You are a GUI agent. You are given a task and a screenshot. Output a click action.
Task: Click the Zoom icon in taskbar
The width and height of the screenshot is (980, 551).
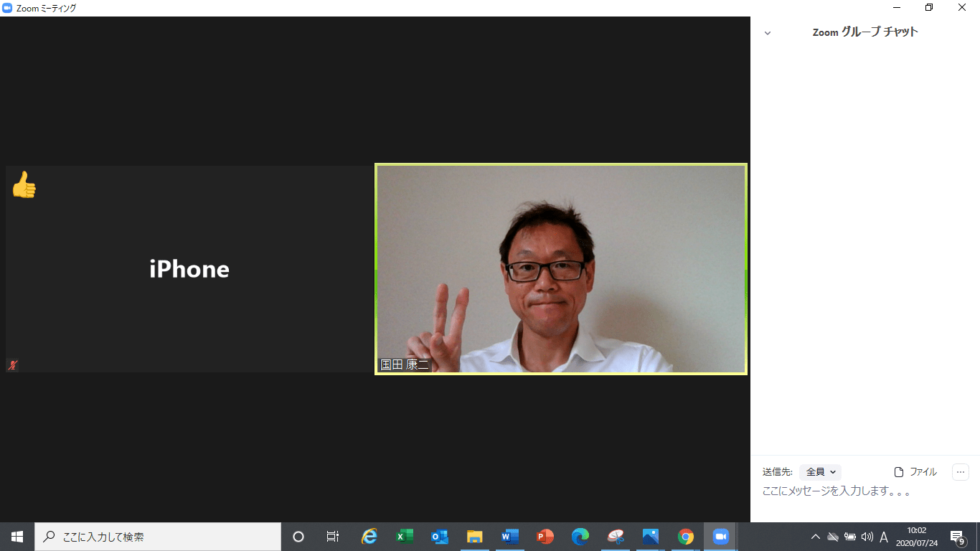[x=720, y=537]
